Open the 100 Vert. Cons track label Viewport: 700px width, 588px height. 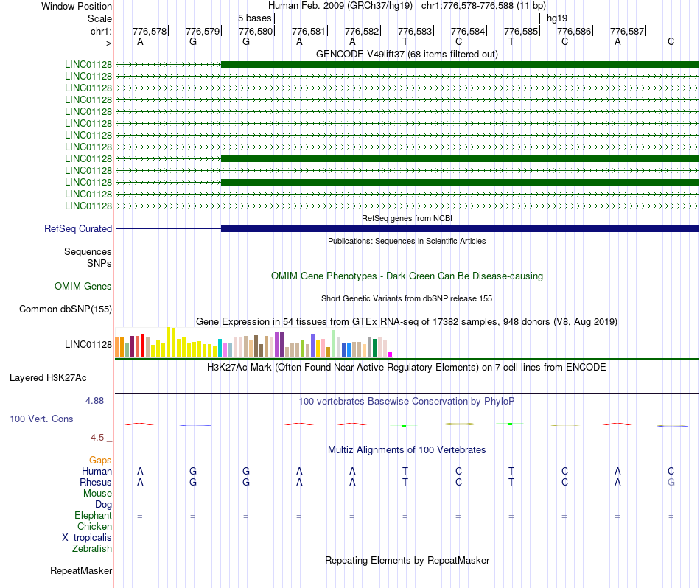click(x=41, y=419)
